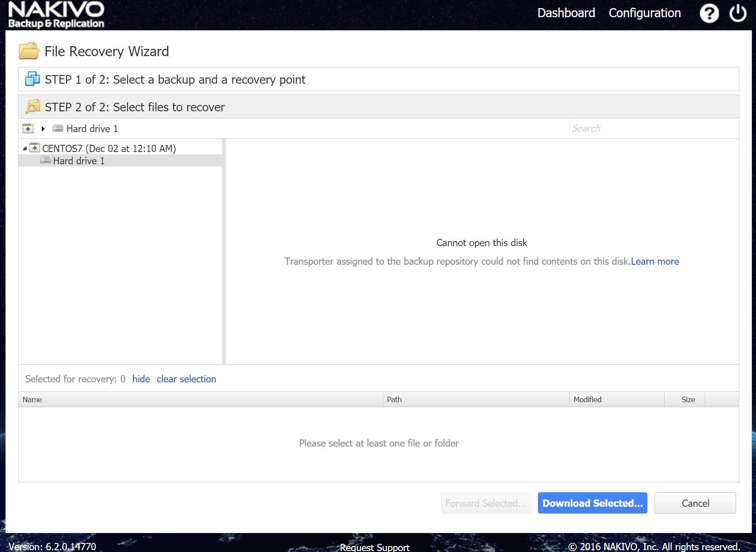The width and height of the screenshot is (756, 552).
Task: Open the Learn more link
Action: [655, 262]
